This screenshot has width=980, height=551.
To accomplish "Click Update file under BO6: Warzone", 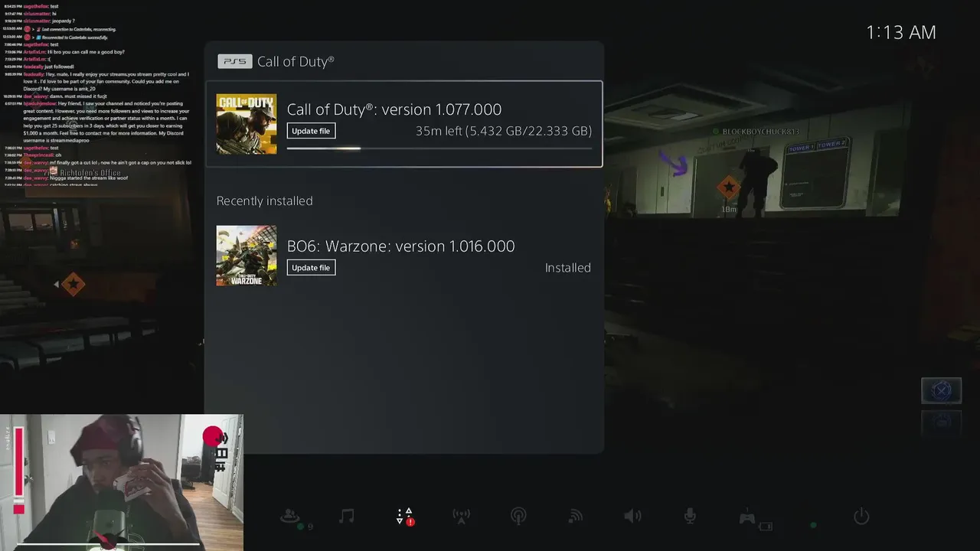I will coord(311,268).
